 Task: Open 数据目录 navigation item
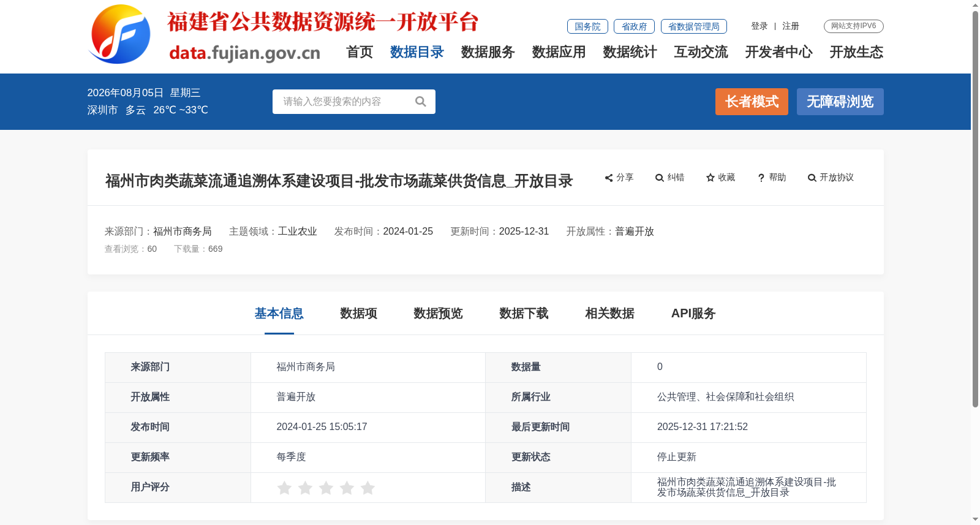coord(417,52)
